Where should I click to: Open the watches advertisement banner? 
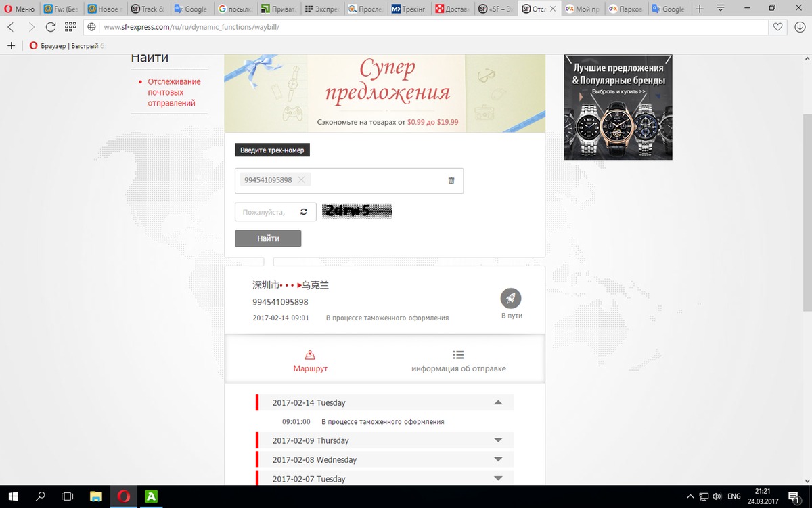pyautogui.click(x=618, y=107)
